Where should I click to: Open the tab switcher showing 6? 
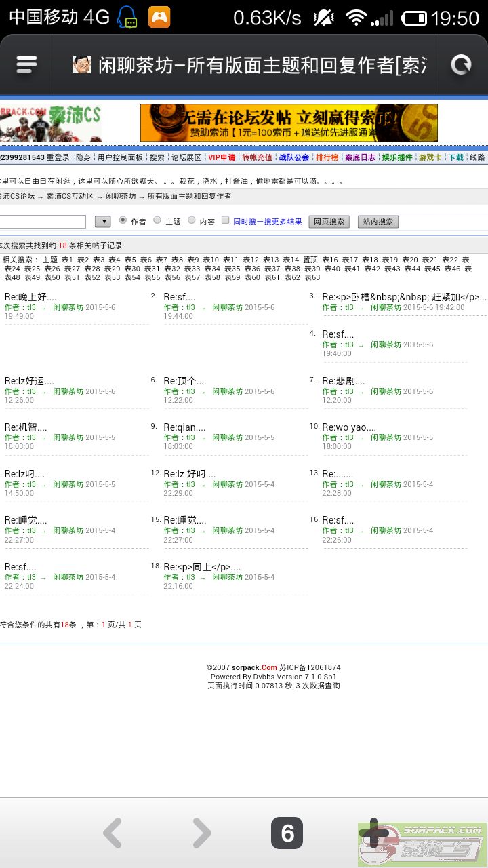(287, 833)
